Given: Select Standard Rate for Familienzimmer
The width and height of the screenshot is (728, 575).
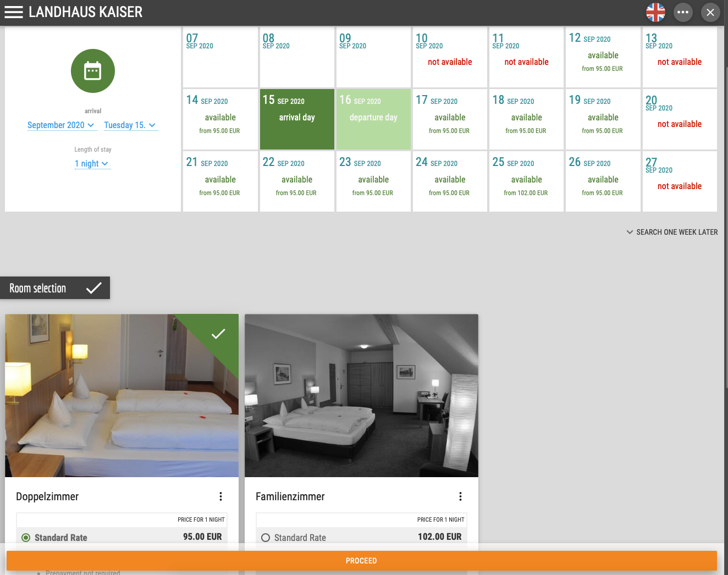Looking at the screenshot, I should [x=266, y=538].
